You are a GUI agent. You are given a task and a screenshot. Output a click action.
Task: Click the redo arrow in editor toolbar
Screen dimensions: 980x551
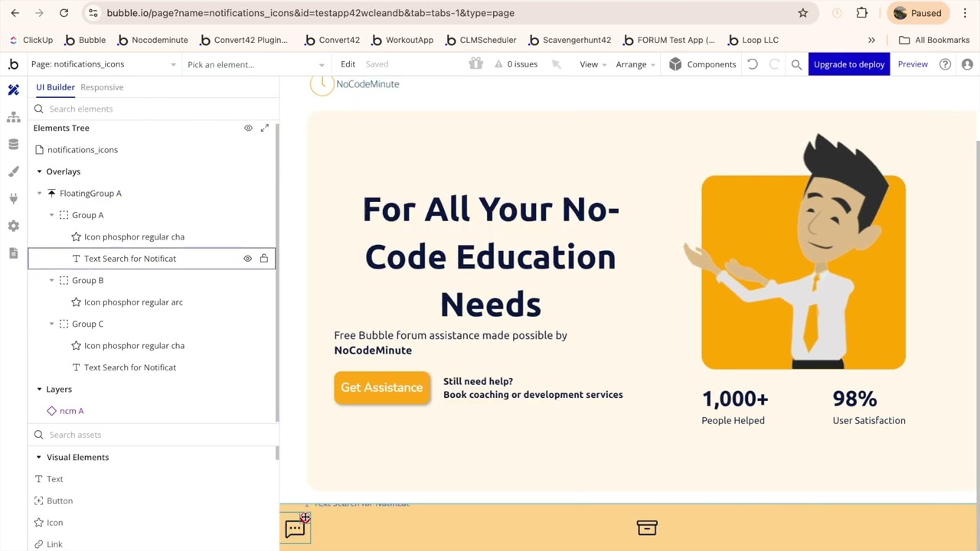pyautogui.click(x=774, y=64)
